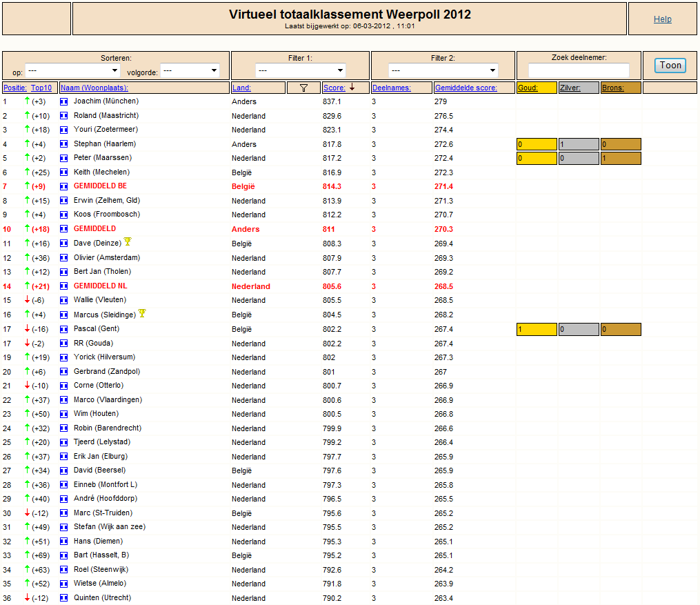700x605 pixels.
Task: Expand the Filter 1 dropdown
Action: pos(301,70)
